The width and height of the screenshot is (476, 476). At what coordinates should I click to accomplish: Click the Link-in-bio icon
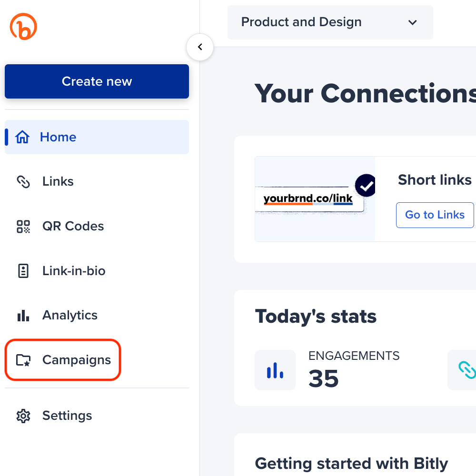23,270
